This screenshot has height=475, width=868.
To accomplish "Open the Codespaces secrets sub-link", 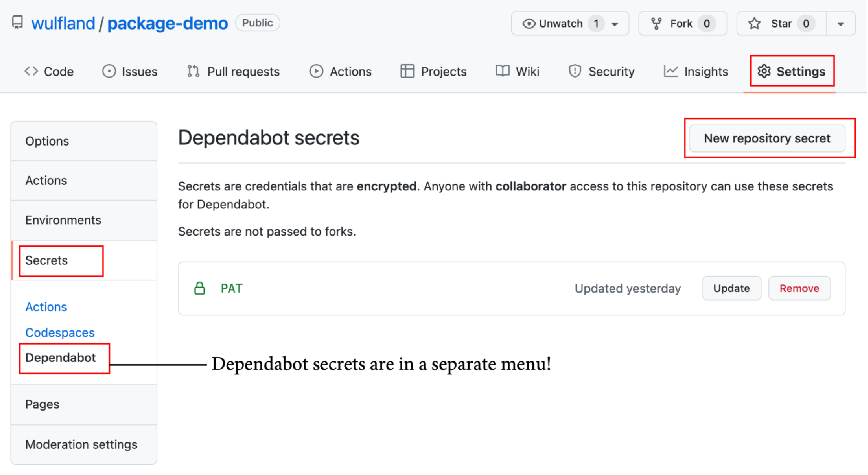I will [x=60, y=333].
